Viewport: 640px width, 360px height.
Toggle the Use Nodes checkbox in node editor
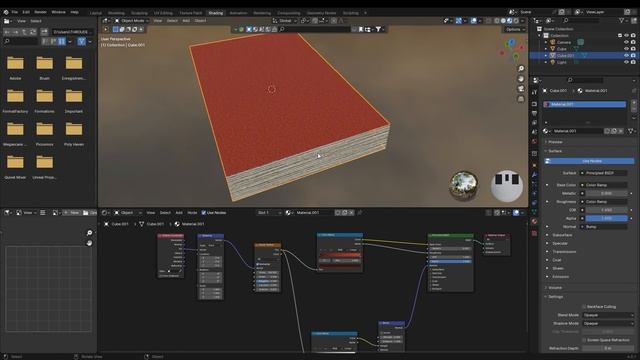204,213
